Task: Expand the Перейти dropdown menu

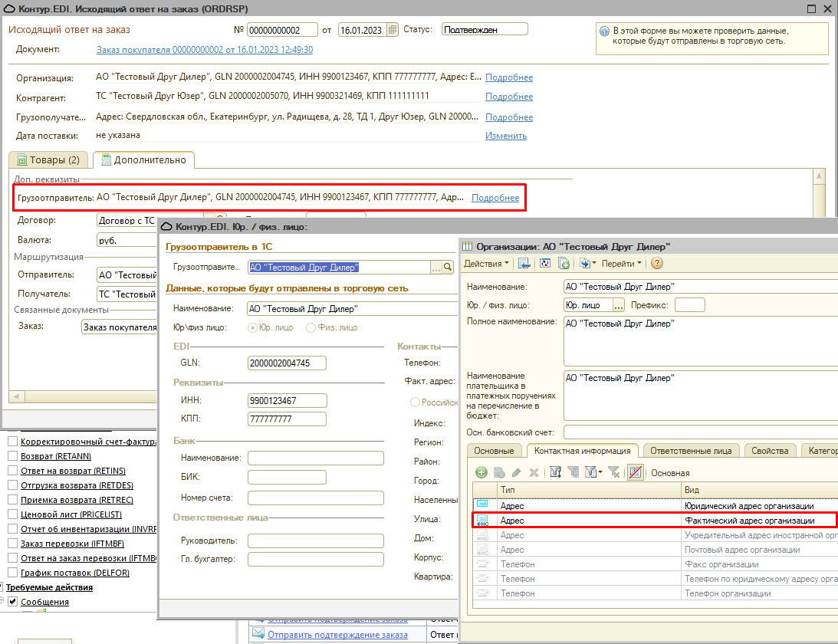Action: (622, 263)
